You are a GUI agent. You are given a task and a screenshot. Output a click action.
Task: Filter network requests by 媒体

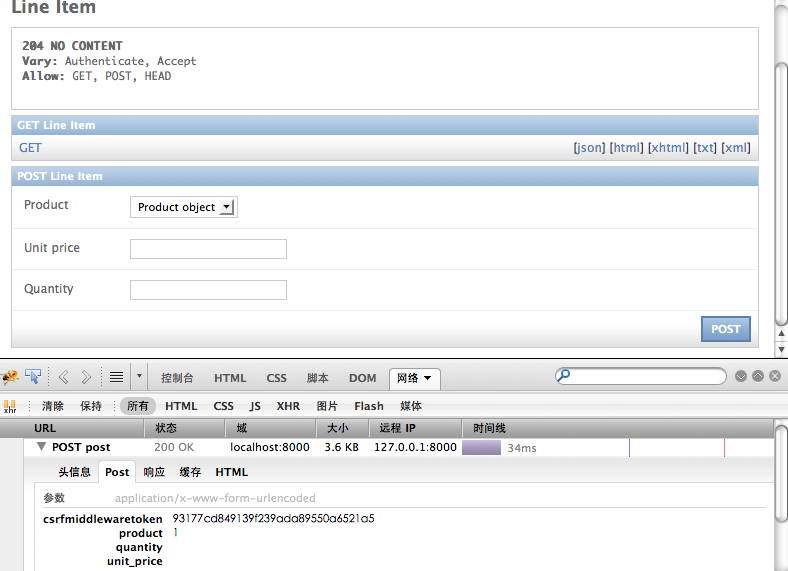[411, 406]
